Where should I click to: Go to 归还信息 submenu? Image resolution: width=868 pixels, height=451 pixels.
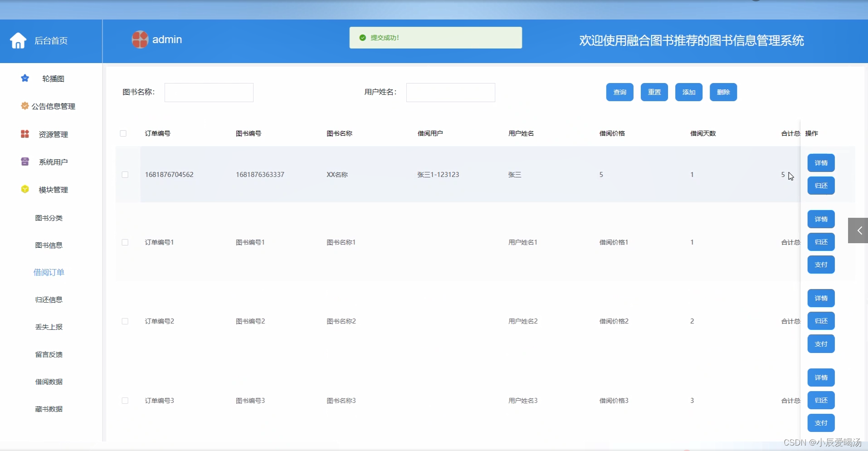(49, 299)
